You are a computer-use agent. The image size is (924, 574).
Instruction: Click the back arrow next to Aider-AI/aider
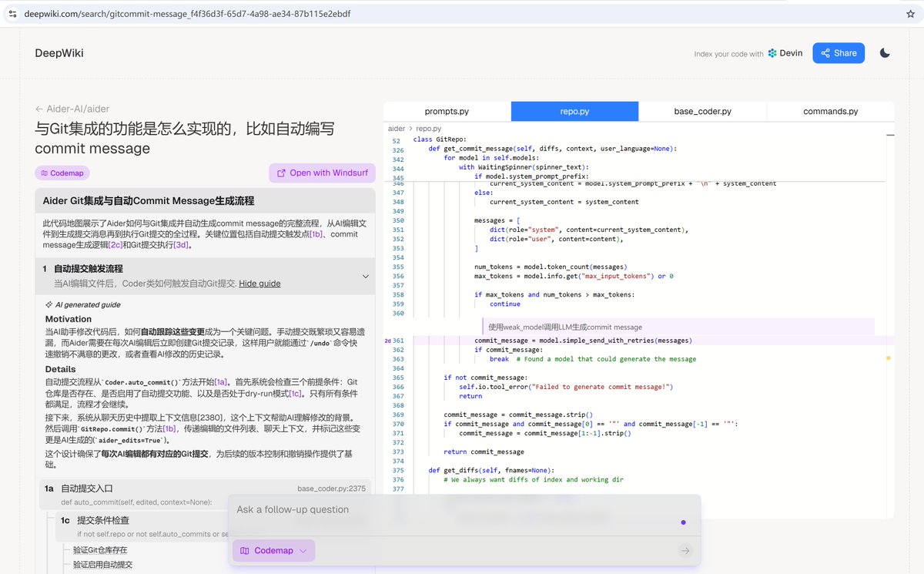coord(42,109)
